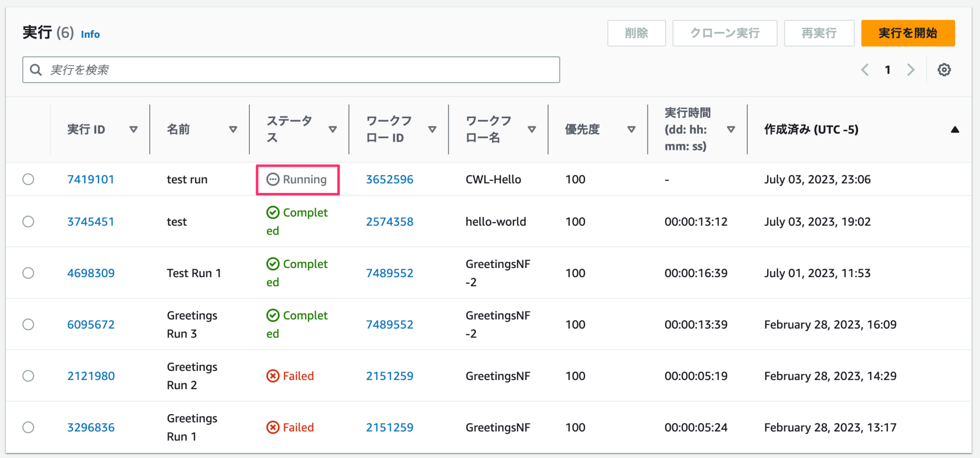Sort by the 実行 ID column arrow
Image resolution: width=980 pixels, height=458 pixels.
pyautogui.click(x=134, y=129)
